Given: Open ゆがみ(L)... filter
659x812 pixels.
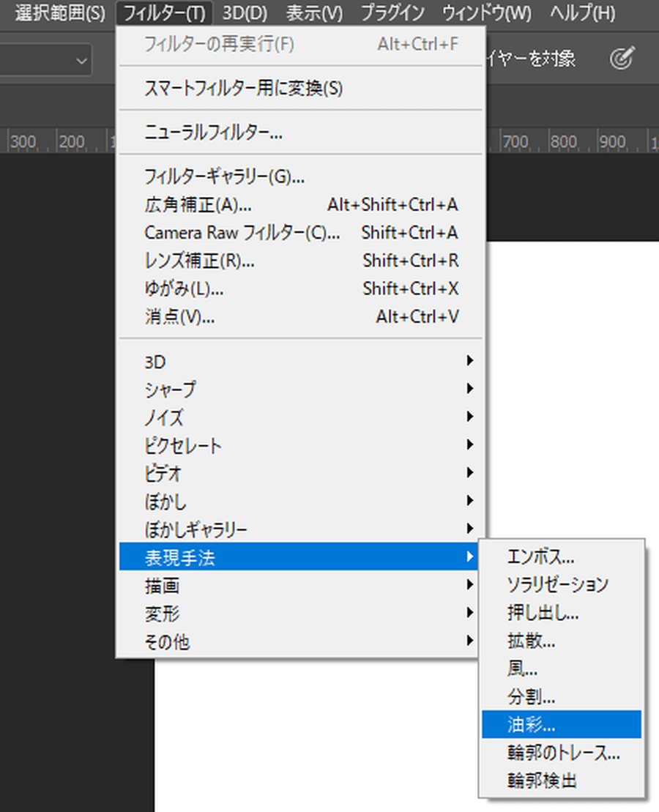Looking at the screenshot, I should 300,289.
